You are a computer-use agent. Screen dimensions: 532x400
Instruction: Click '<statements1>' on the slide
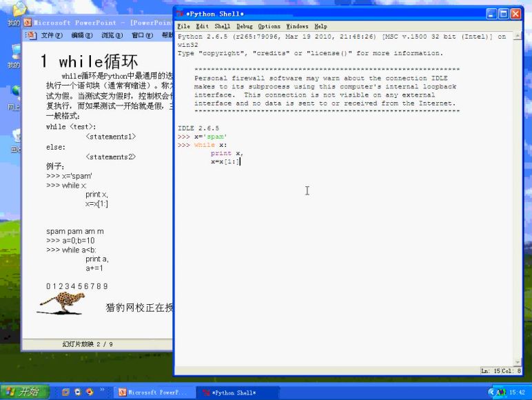coord(111,137)
